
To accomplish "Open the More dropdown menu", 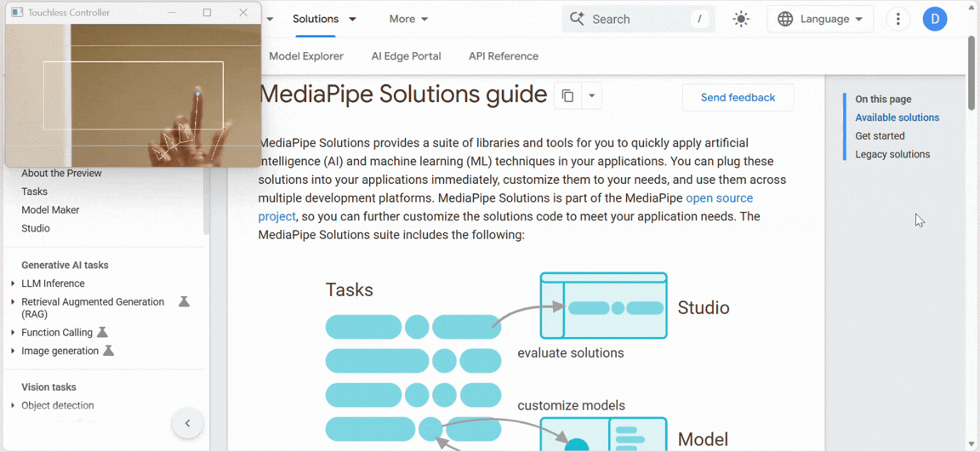I will pyautogui.click(x=408, y=19).
